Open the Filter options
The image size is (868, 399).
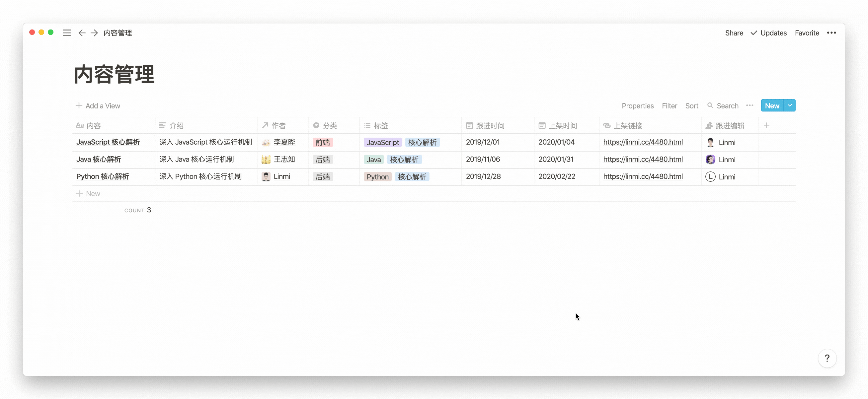coord(670,106)
